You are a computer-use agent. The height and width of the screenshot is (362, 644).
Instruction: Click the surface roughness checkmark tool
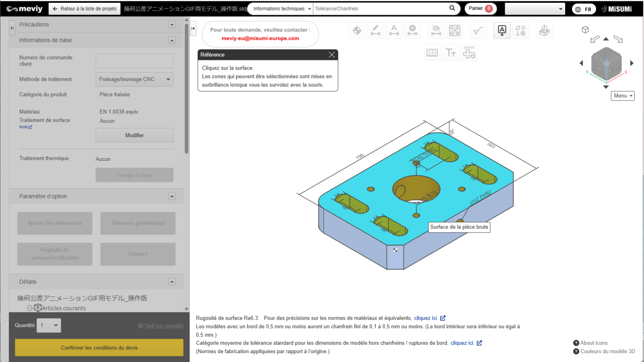[x=478, y=31]
